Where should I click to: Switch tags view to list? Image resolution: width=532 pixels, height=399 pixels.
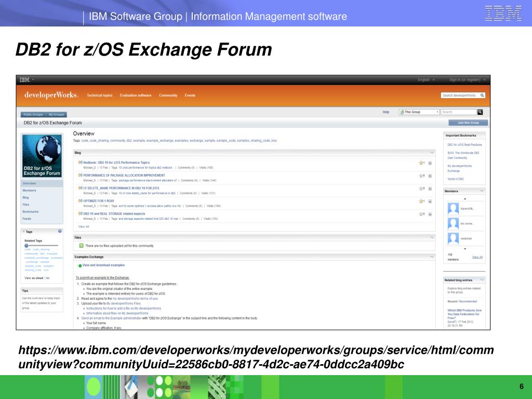coord(48,278)
